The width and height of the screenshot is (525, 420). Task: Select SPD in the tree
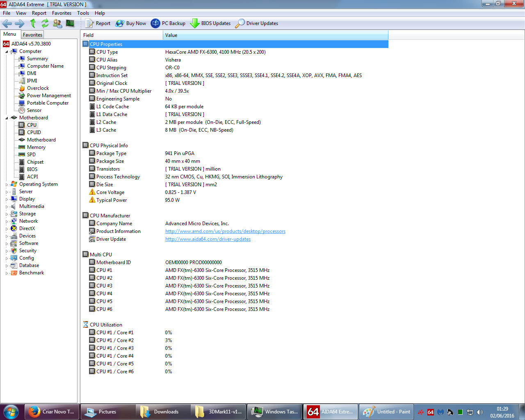31,155
